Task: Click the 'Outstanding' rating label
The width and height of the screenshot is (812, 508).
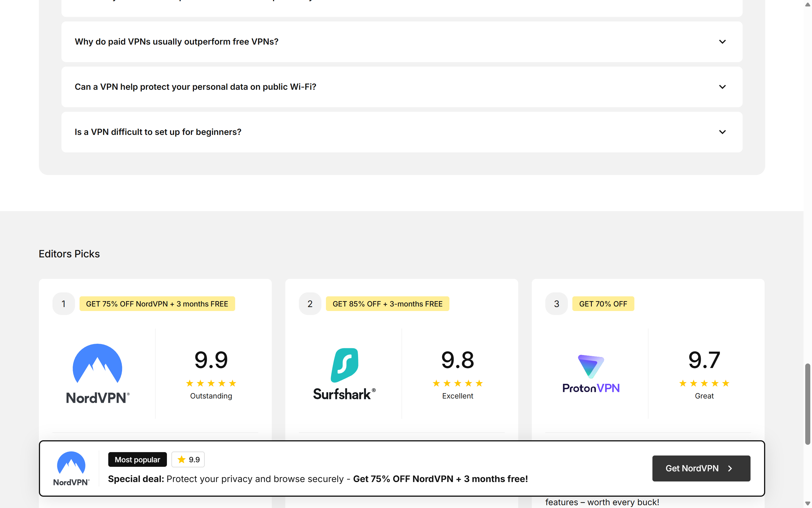Action: (211, 396)
